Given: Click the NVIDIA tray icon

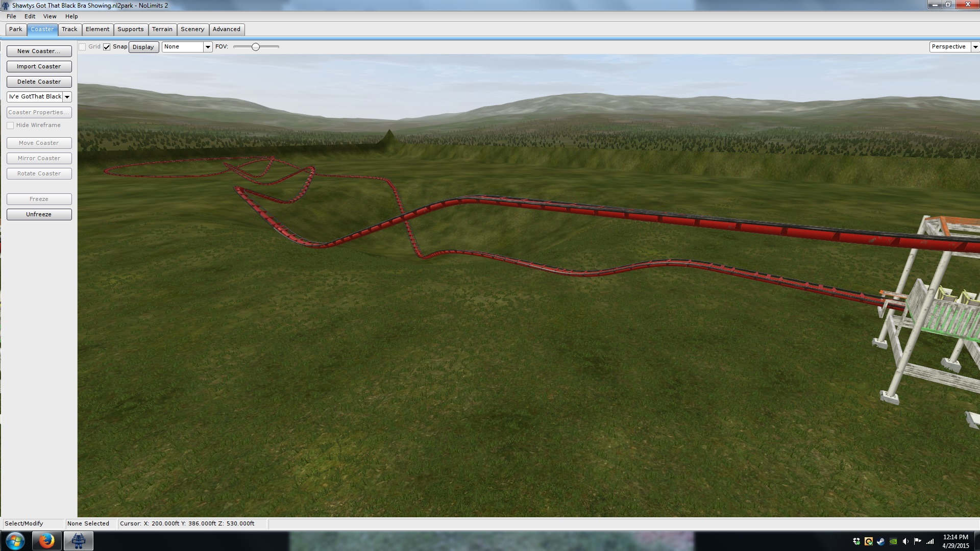Looking at the screenshot, I should tap(893, 541).
